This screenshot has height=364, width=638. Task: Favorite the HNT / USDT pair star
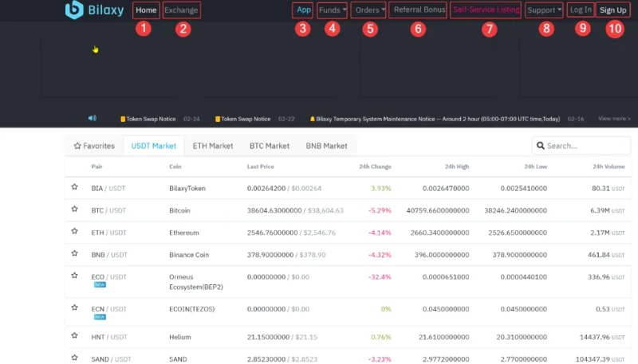[x=74, y=335]
